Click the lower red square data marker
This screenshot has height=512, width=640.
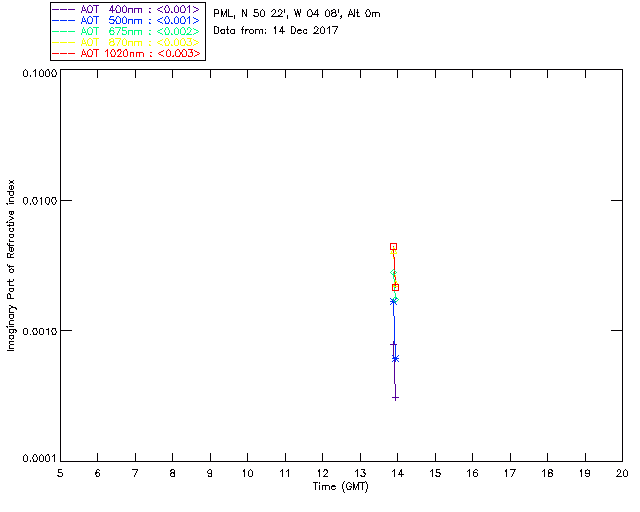coord(395,287)
